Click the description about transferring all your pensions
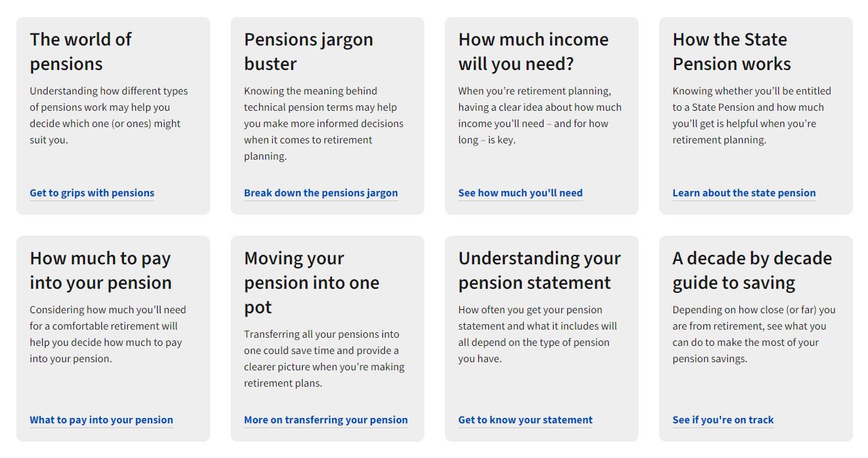This screenshot has width=868, height=458. [x=324, y=359]
